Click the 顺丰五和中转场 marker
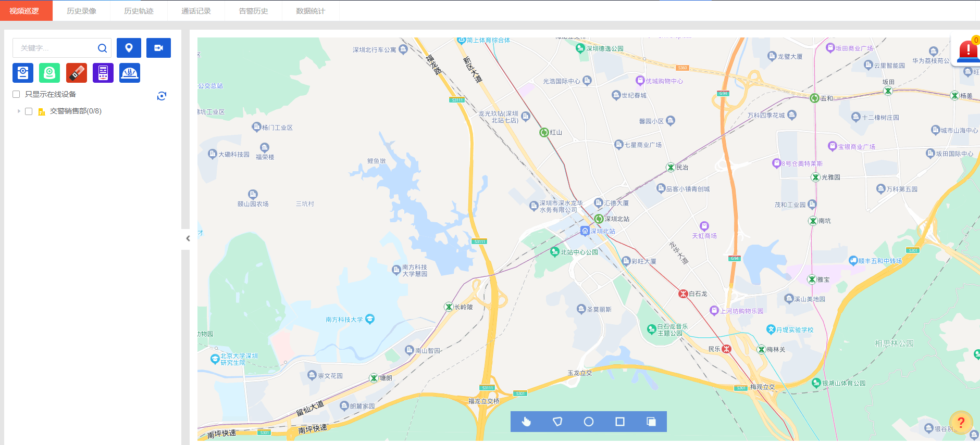This screenshot has width=980, height=445. pyautogui.click(x=853, y=261)
